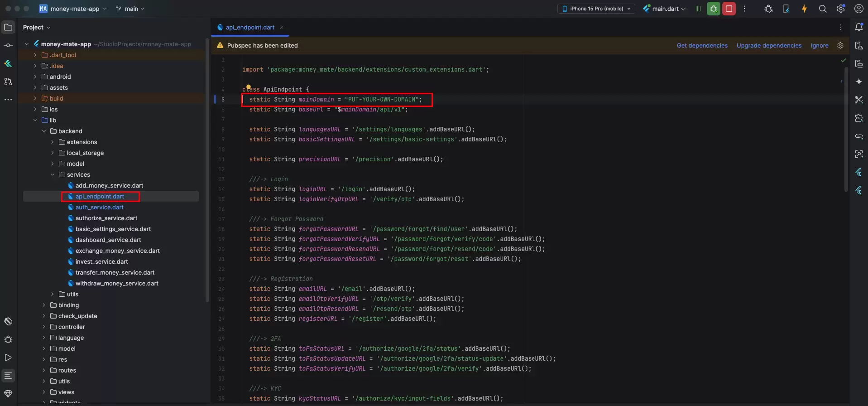Screen dimensions: 868x406
Task: Open Search Everywhere magnifier icon
Action: (823, 9)
